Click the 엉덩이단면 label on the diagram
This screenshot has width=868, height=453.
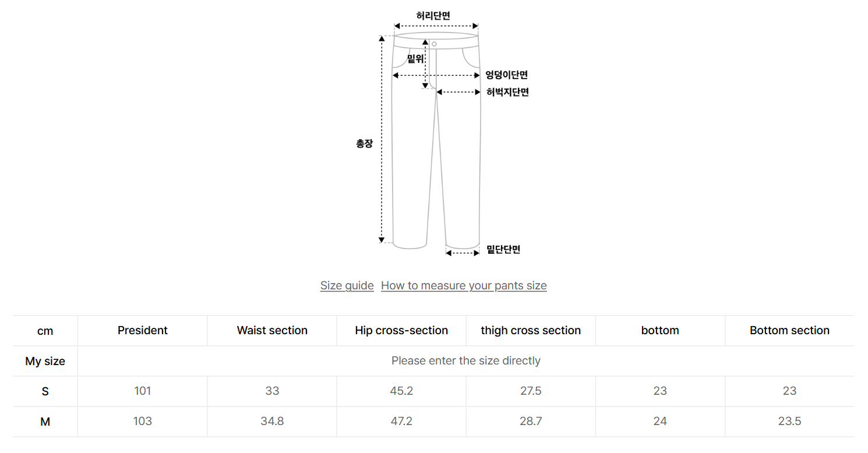tap(506, 75)
